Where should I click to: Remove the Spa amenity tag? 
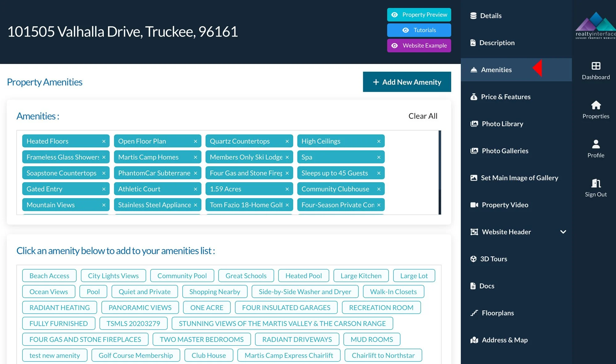pos(379,157)
